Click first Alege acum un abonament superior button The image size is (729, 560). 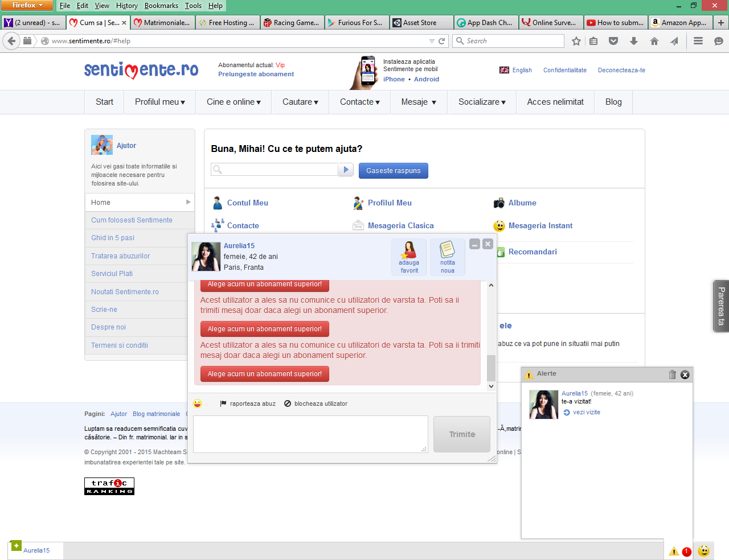point(265,285)
